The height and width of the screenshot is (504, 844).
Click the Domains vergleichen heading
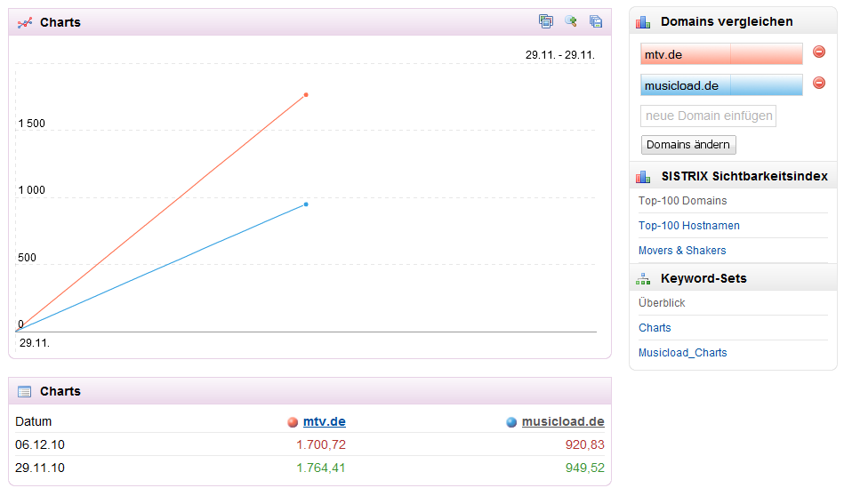727,21
